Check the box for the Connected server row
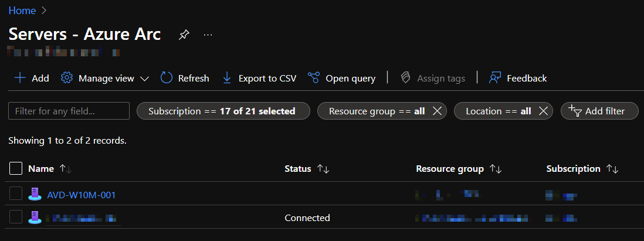 (x=16, y=217)
